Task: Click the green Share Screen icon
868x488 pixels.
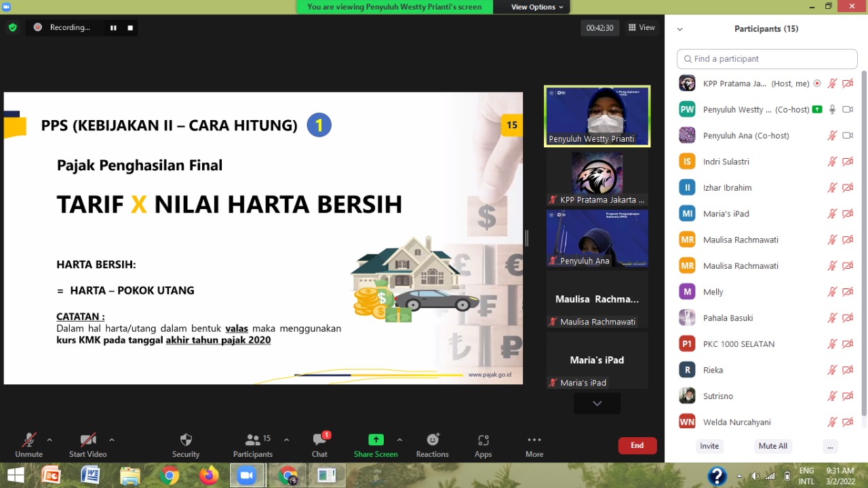Action: click(376, 440)
